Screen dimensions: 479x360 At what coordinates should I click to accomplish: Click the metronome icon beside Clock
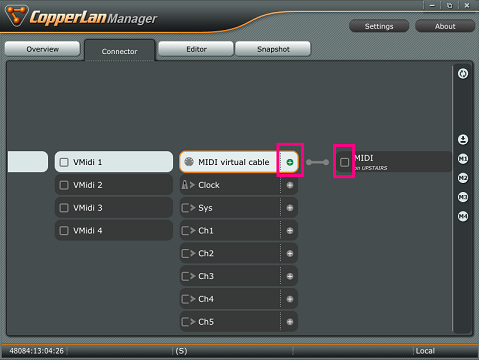click(188, 185)
